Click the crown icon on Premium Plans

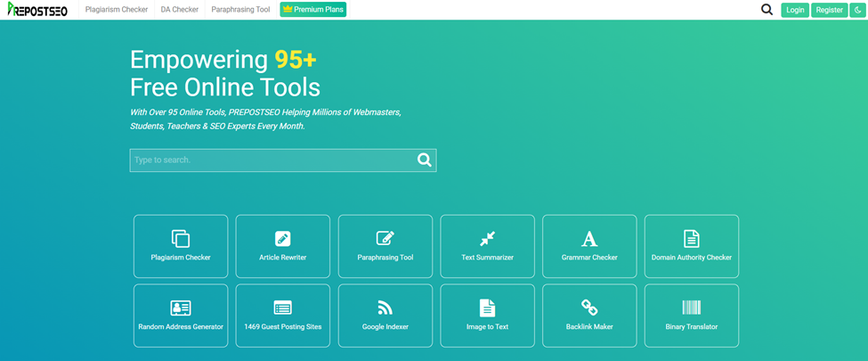(288, 10)
